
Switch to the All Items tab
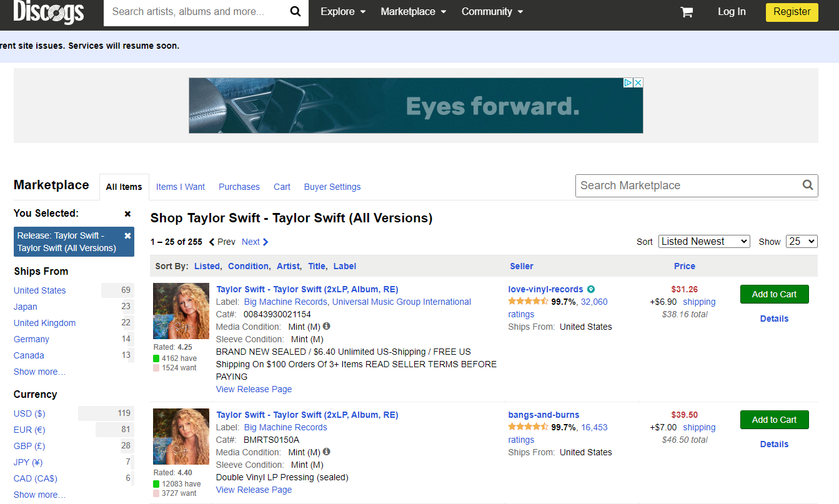point(124,187)
